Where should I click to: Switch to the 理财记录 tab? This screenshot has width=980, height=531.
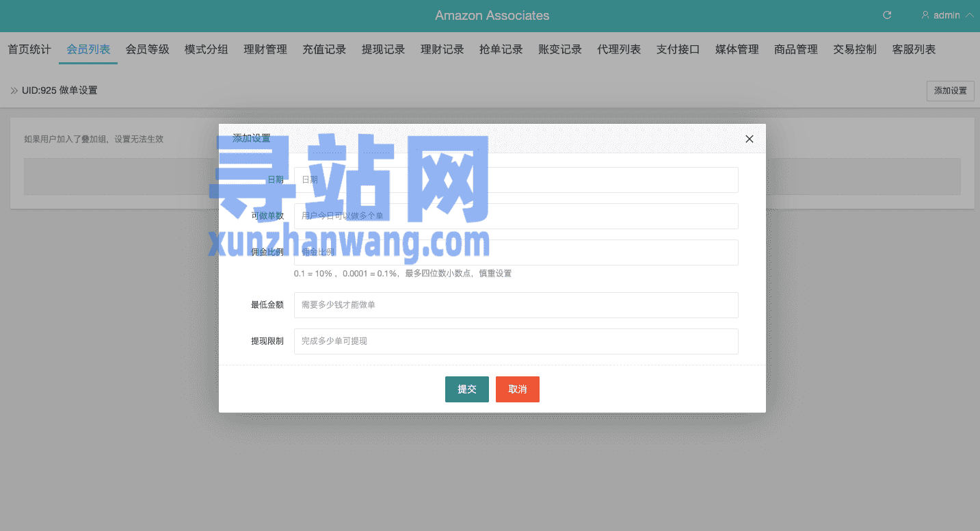point(442,49)
